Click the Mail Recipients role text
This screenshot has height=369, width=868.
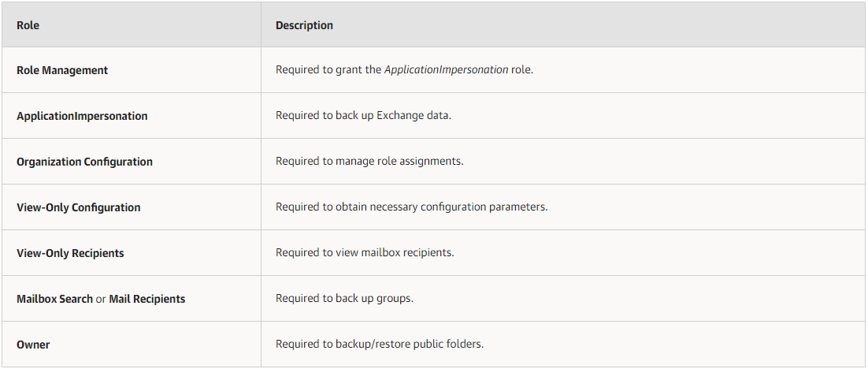[x=147, y=299]
